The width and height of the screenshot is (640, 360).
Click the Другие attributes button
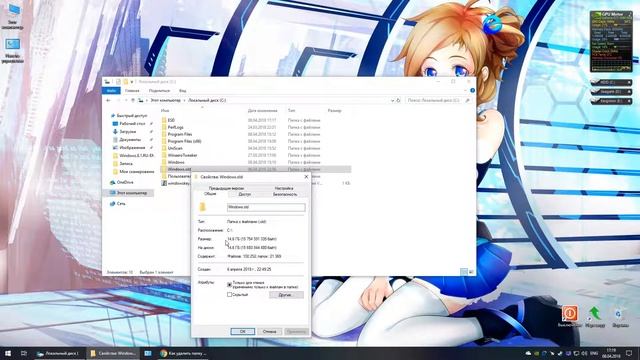tap(286, 295)
